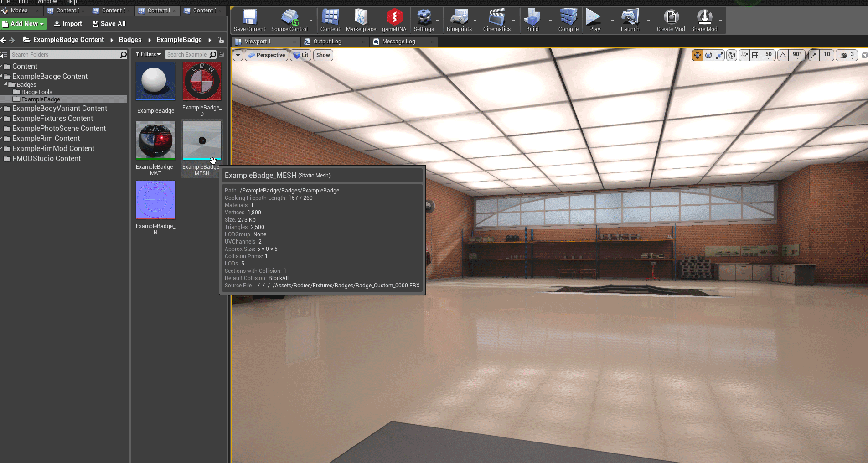Click ExampleBadge Content in breadcrumb

click(x=68, y=40)
